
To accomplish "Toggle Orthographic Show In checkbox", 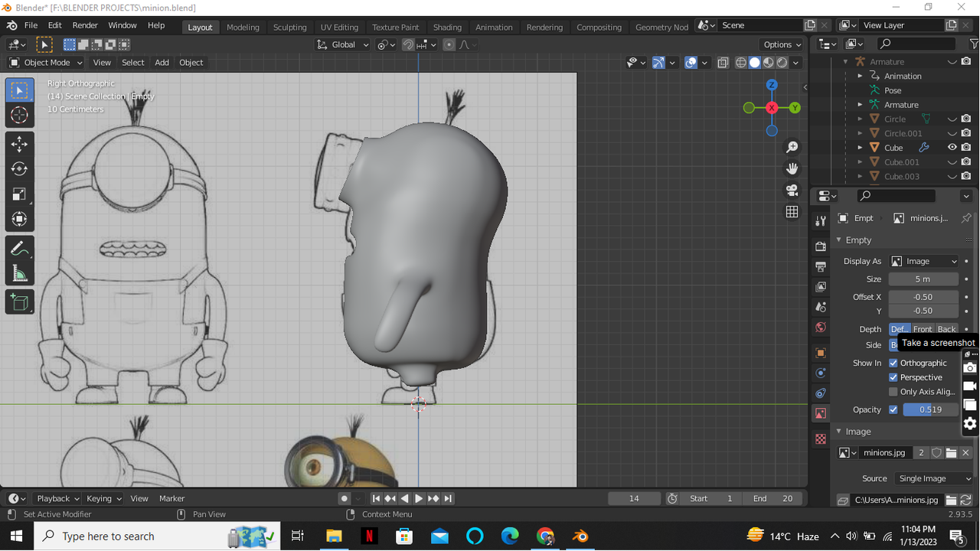I will click(893, 363).
